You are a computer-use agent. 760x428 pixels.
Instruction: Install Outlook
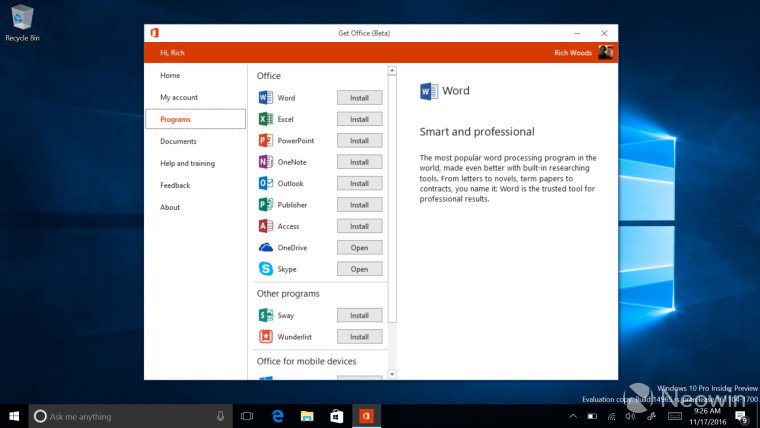[x=360, y=183]
